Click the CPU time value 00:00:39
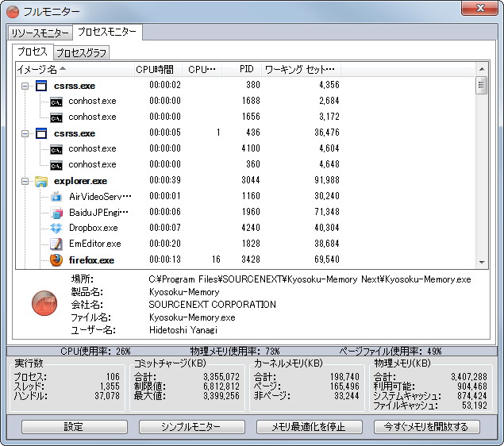The image size is (504, 446). click(x=165, y=180)
